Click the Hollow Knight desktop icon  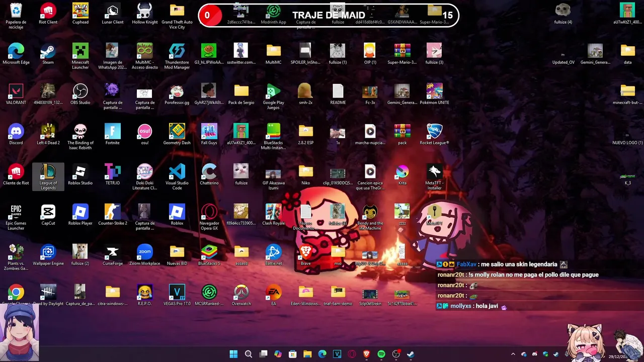[145, 14]
